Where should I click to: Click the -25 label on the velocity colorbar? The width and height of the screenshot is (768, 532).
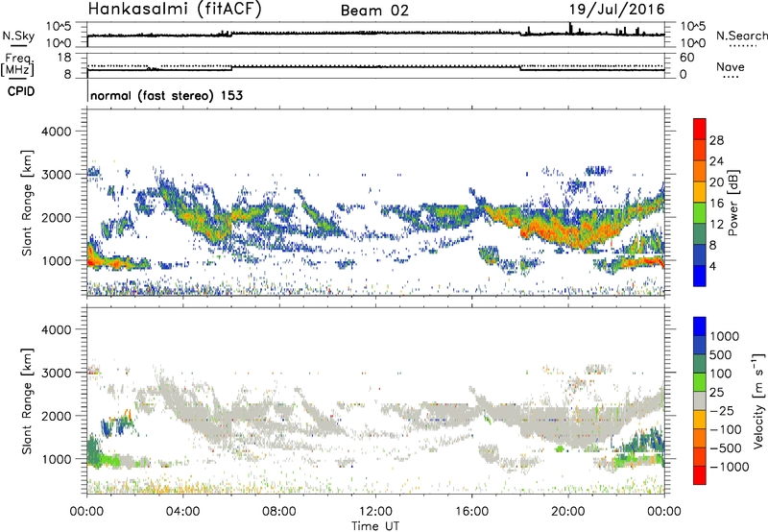coord(722,410)
